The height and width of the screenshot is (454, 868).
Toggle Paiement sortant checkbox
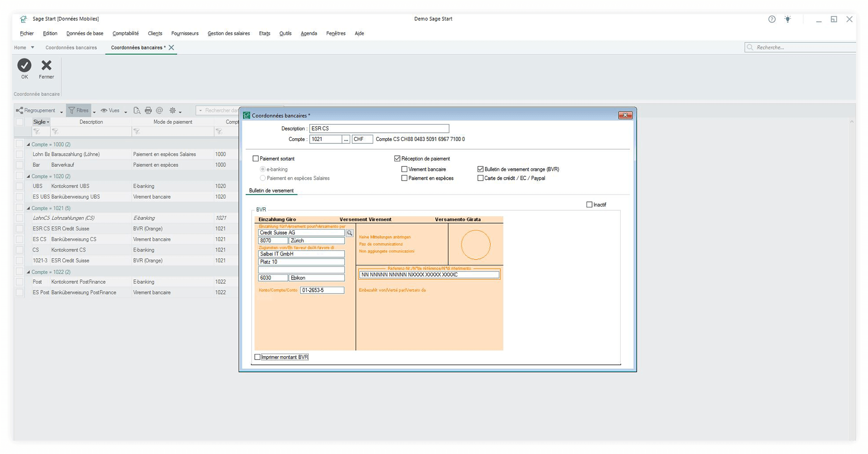coord(256,159)
